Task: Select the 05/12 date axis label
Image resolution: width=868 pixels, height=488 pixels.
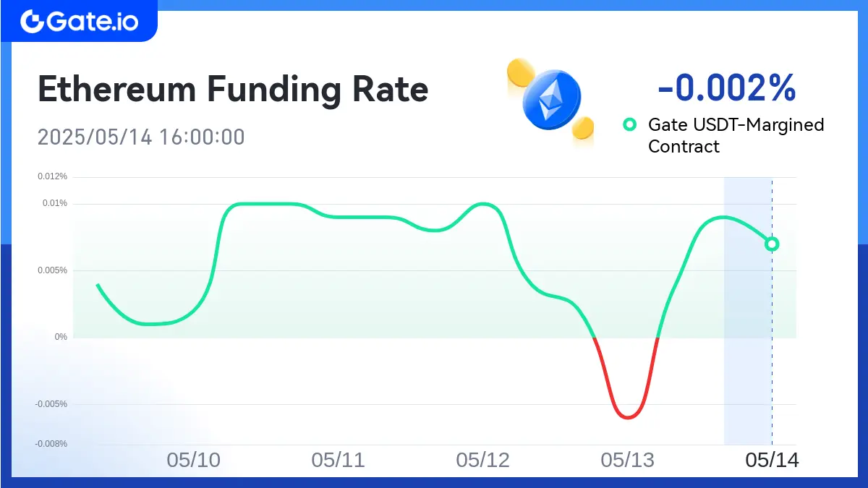Action: point(482,459)
